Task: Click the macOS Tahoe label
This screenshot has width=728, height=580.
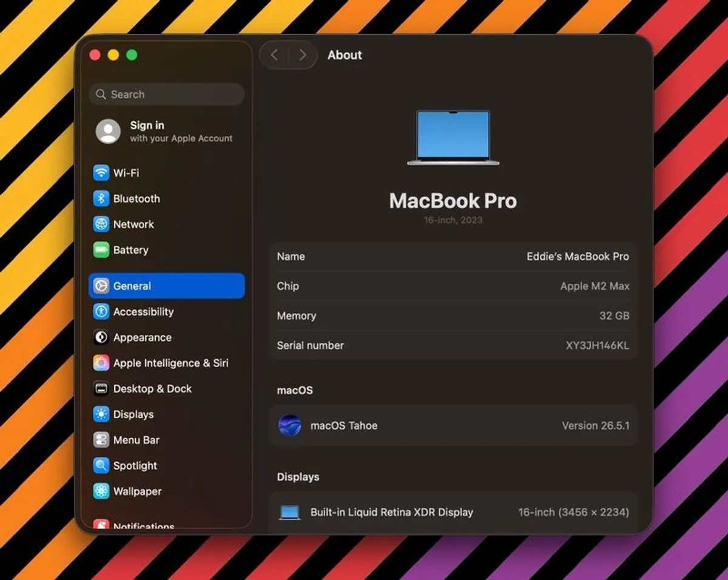Action: (x=344, y=426)
